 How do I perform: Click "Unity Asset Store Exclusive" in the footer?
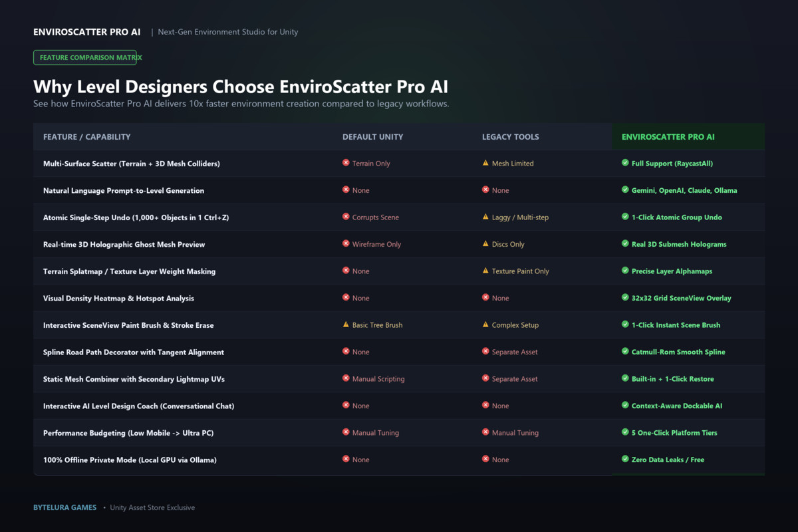[152, 507]
